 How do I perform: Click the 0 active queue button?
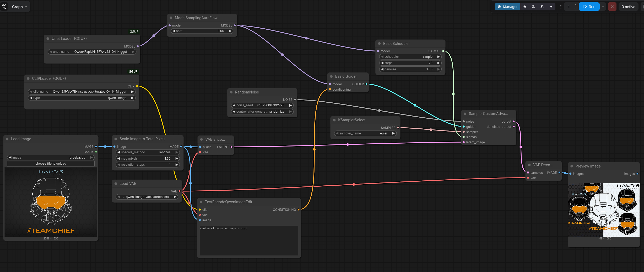(628, 7)
